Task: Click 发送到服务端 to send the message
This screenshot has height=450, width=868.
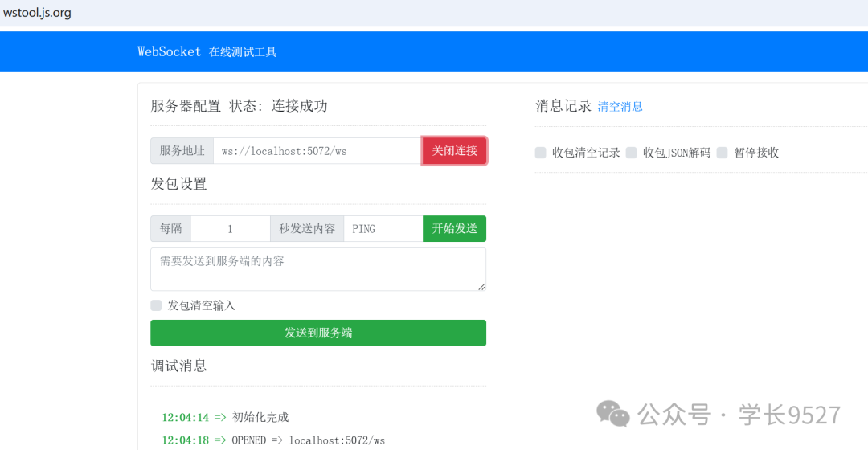Action: click(x=317, y=333)
